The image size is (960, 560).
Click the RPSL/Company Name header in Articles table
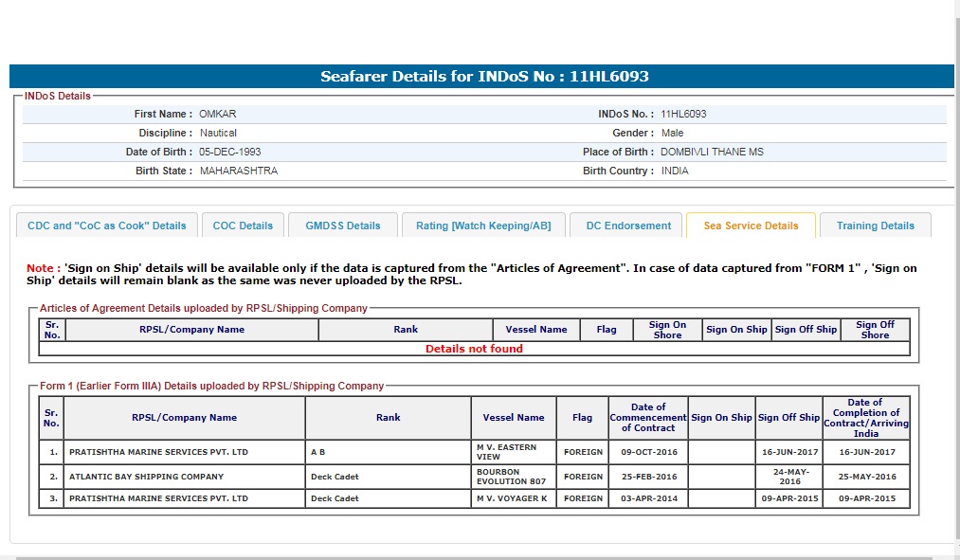(191, 330)
